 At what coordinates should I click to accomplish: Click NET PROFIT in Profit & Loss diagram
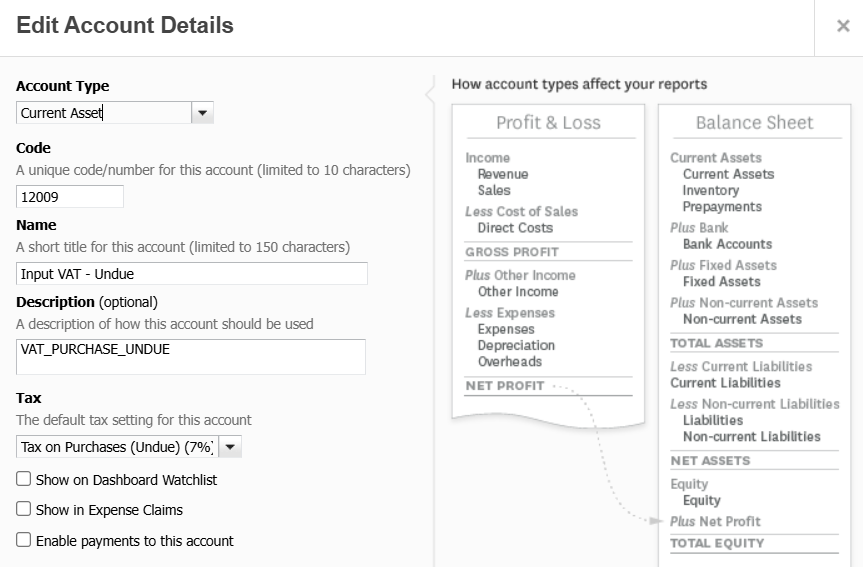505,386
